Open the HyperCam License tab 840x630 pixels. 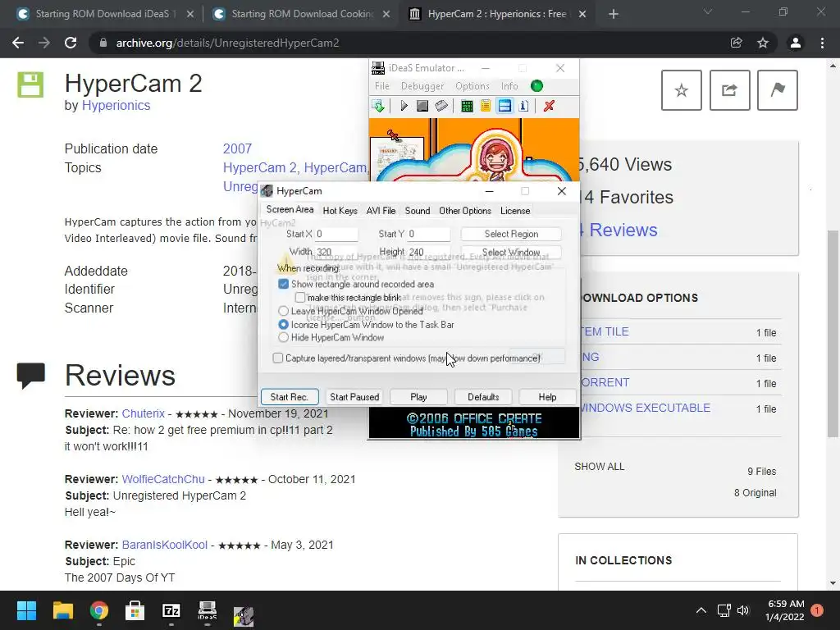tap(515, 211)
